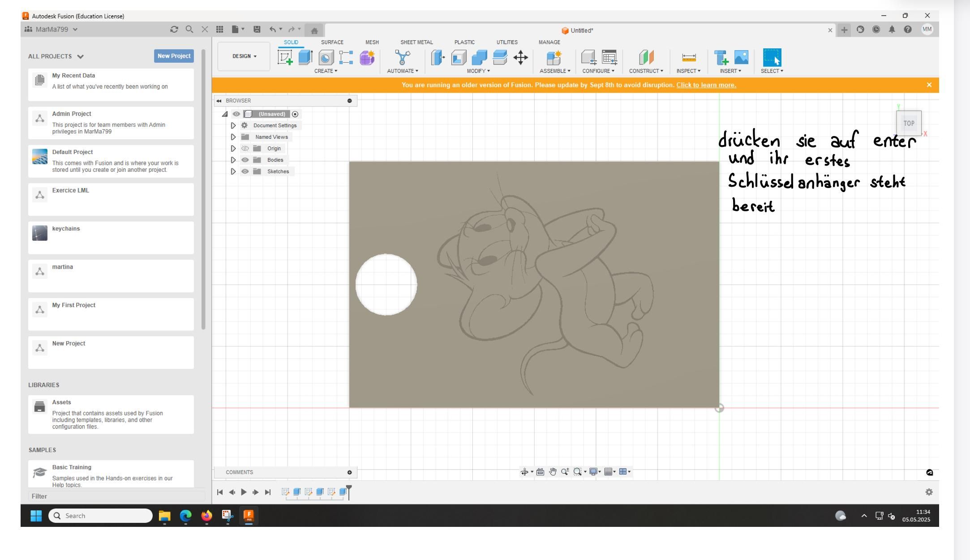Switch to the SURFACE tab

[332, 42]
